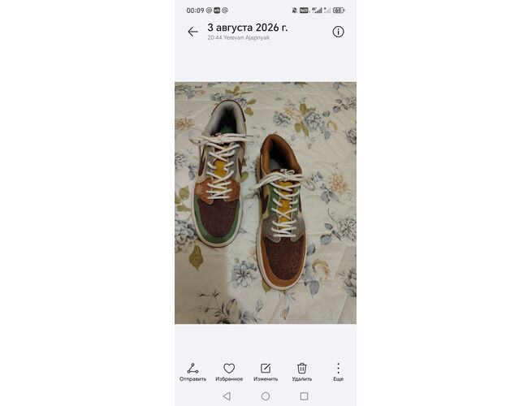Mark photo as favorite heart icon
This screenshot has width=532, height=406.
(x=229, y=369)
